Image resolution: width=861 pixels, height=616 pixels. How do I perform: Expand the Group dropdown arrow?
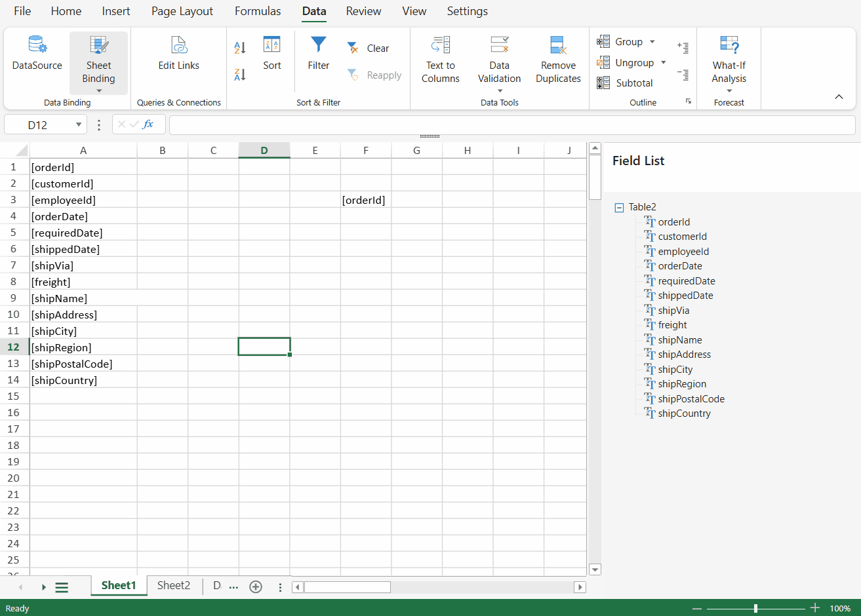pyautogui.click(x=652, y=42)
